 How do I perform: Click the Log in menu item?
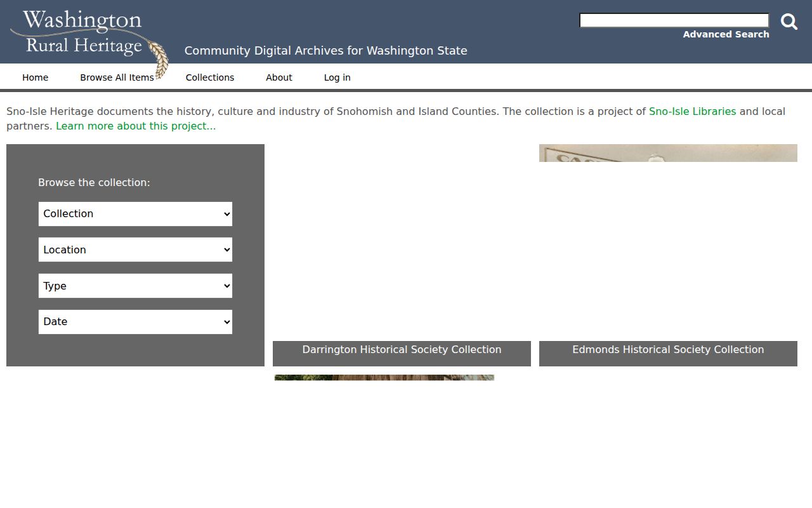(337, 77)
